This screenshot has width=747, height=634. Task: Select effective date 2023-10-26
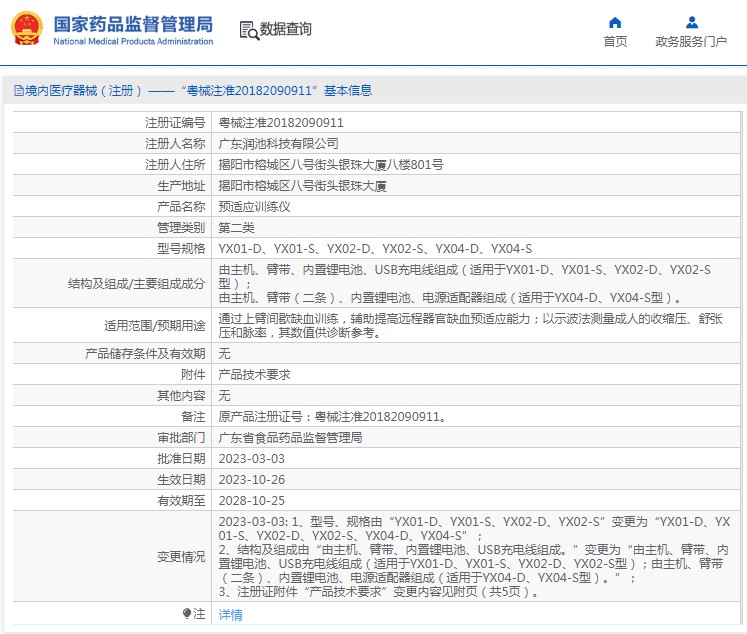(252, 480)
